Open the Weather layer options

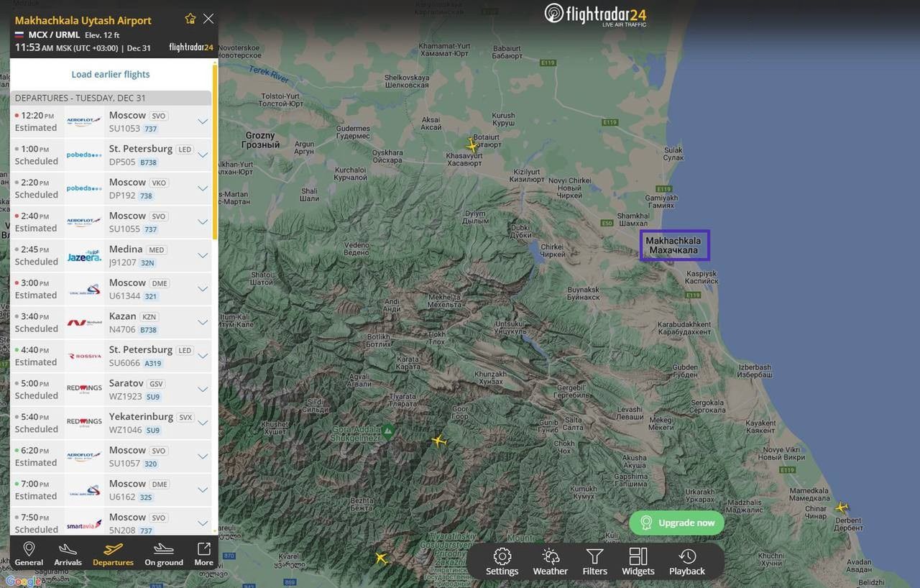click(x=550, y=561)
